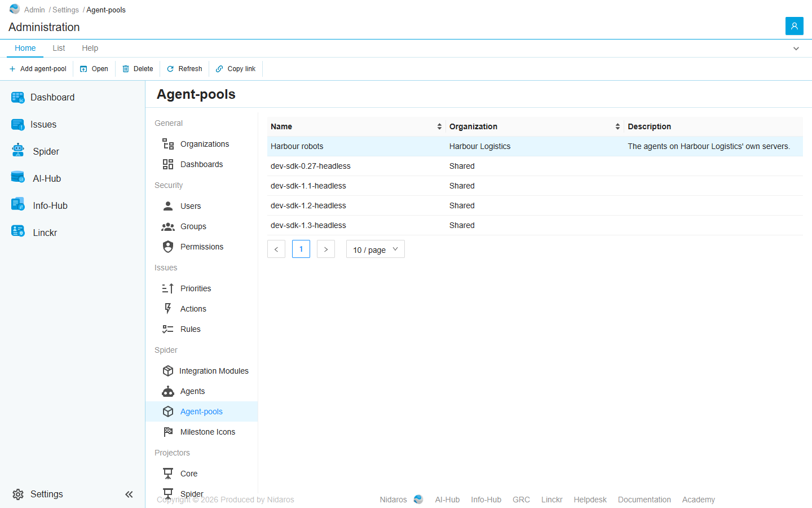Collapse the left sidebar with double chevron
Image resolution: width=812 pixels, height=508 pixels.
click(129, 494)
